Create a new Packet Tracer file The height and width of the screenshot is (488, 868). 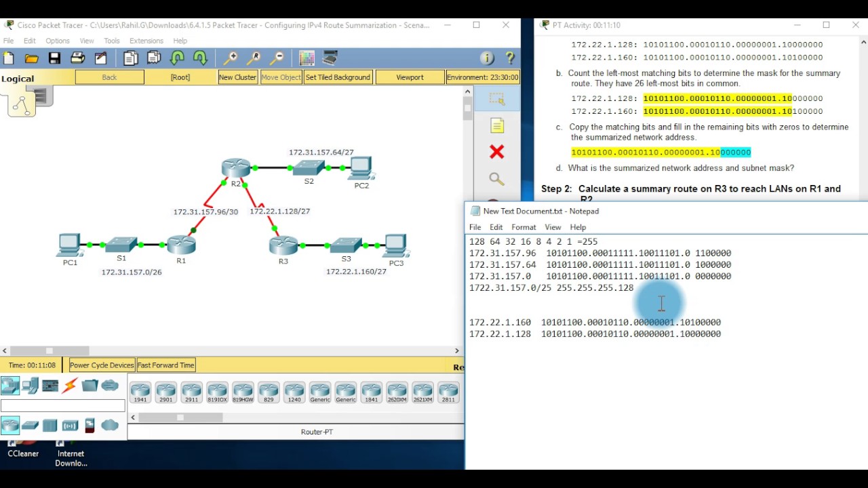[9, 59]
